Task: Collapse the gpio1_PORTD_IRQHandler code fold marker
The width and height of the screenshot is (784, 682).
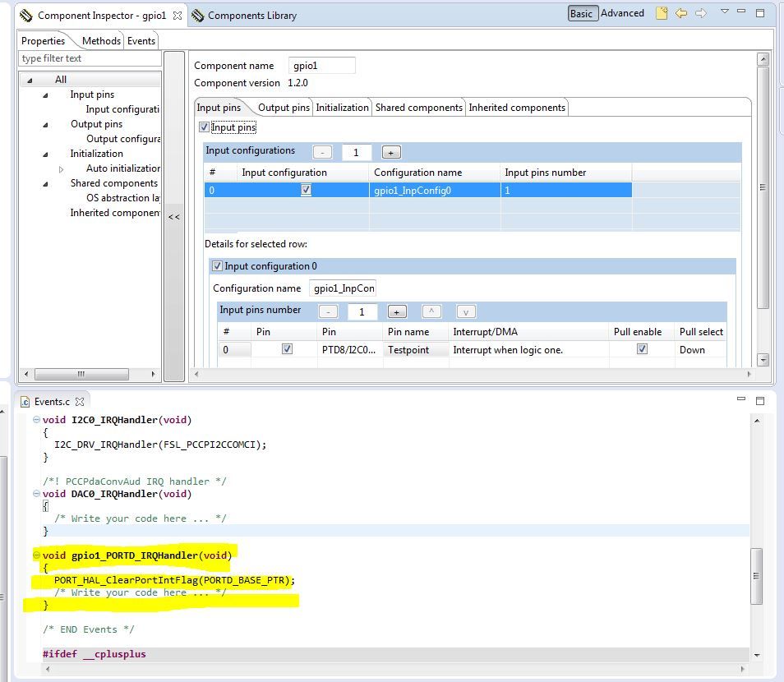Action: click(x=37, y=555)
